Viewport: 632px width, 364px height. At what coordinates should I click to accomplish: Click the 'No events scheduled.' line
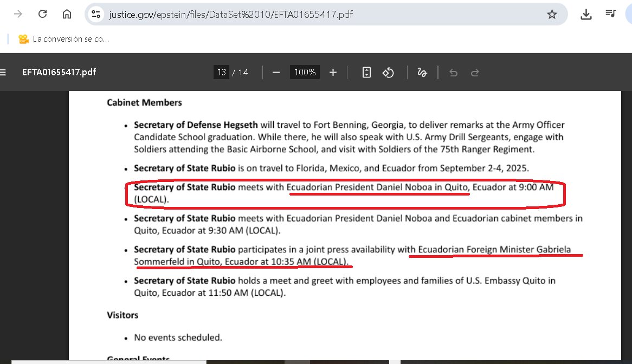click(178, 337)
